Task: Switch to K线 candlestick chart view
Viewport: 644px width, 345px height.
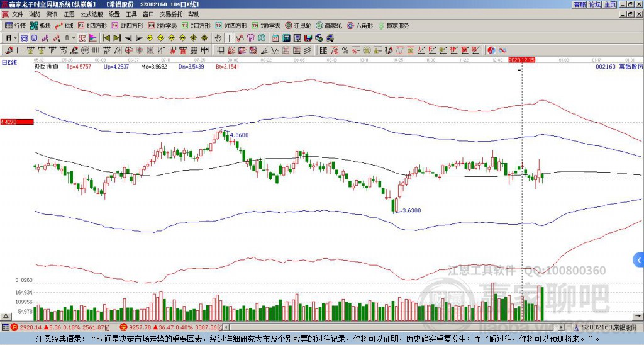Action: pos(64,25)
